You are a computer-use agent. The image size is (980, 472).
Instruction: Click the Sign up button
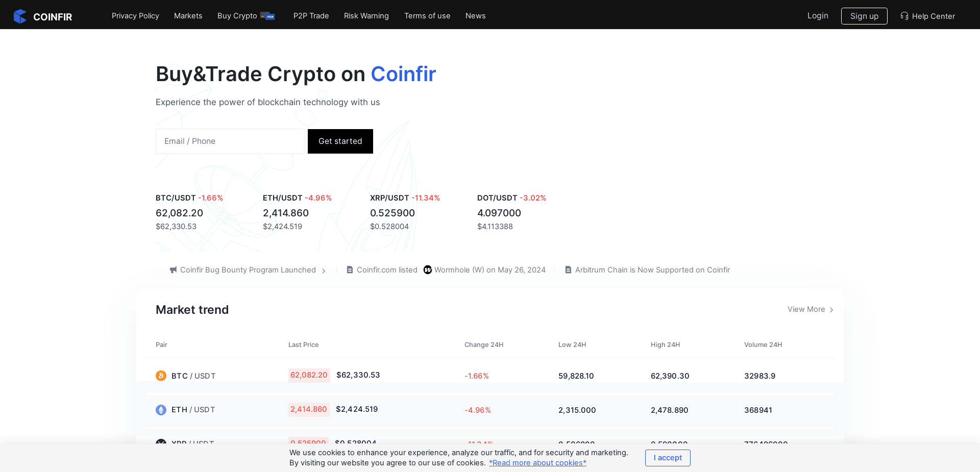point(864,16)
